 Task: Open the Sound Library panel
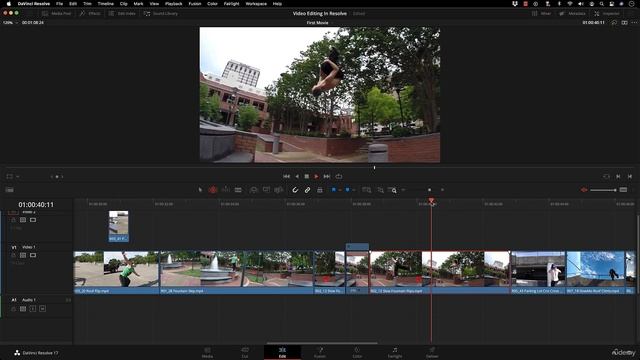click(x=161, y=13)
